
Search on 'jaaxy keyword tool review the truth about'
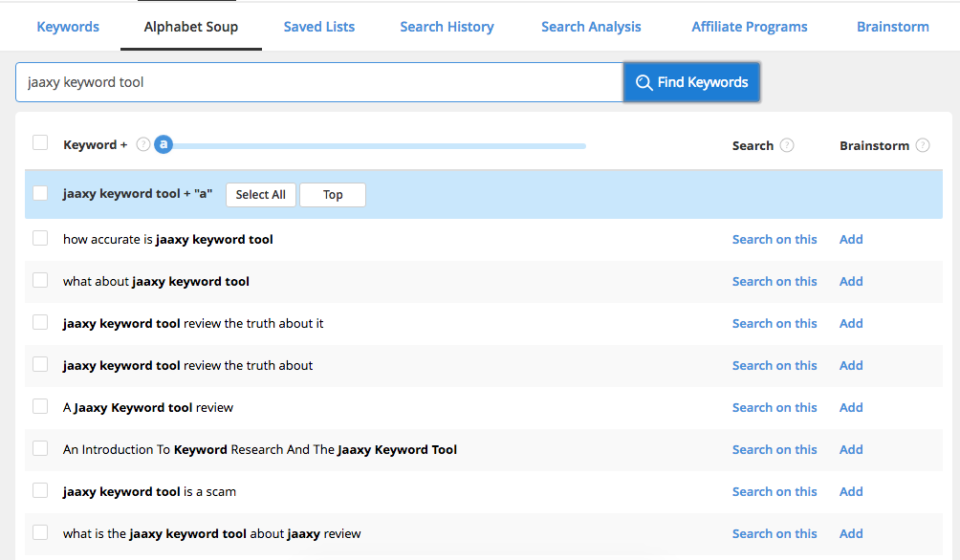tap(775, 365)
